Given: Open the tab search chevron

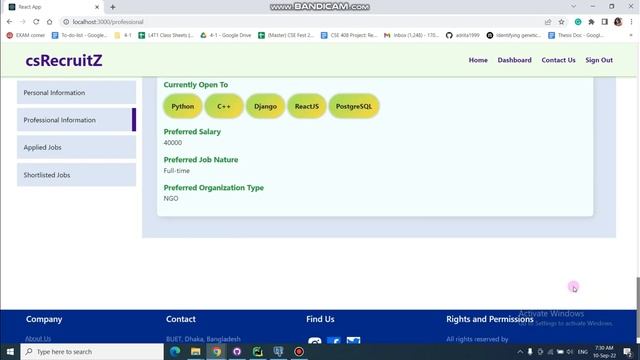Looking at the screenshot, I should (x=573, y=7).
